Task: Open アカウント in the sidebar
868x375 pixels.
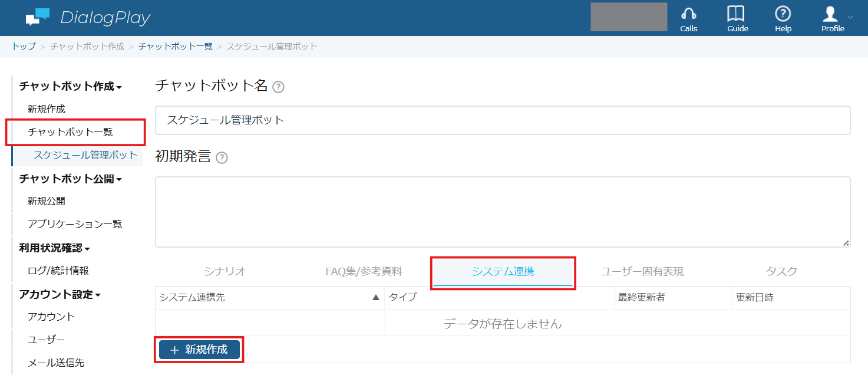Action: (x=51, y=317)
